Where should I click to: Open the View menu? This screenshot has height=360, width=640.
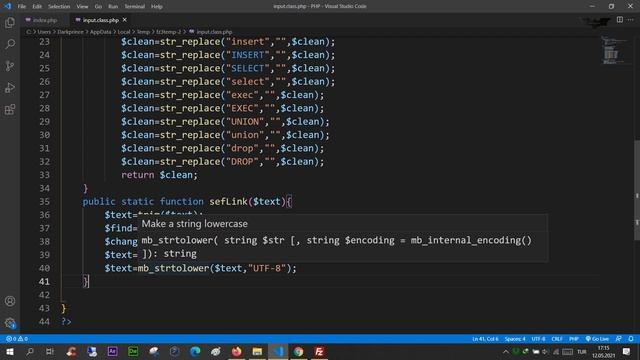(x=82, y=7)
